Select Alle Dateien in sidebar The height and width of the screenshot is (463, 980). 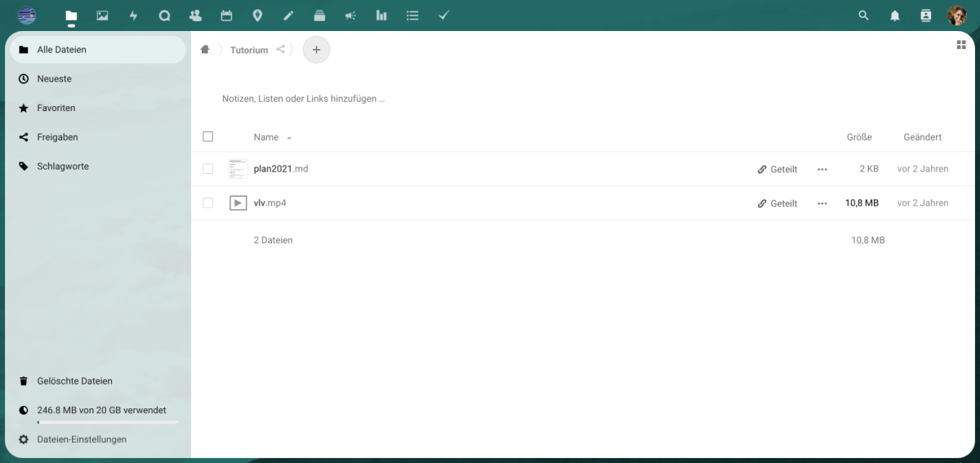(98, 50)
